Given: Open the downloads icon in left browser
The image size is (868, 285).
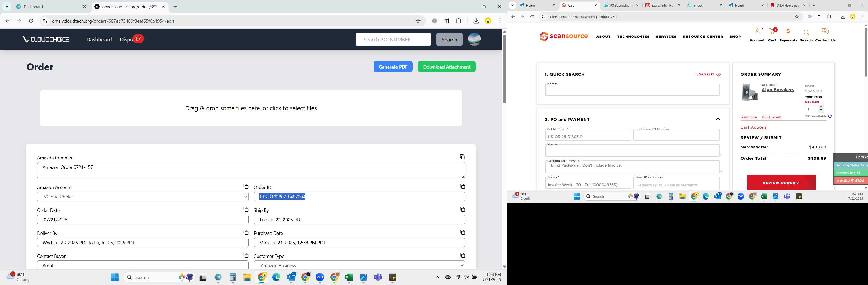Looking at the screenshot, I should pos(476,21).
